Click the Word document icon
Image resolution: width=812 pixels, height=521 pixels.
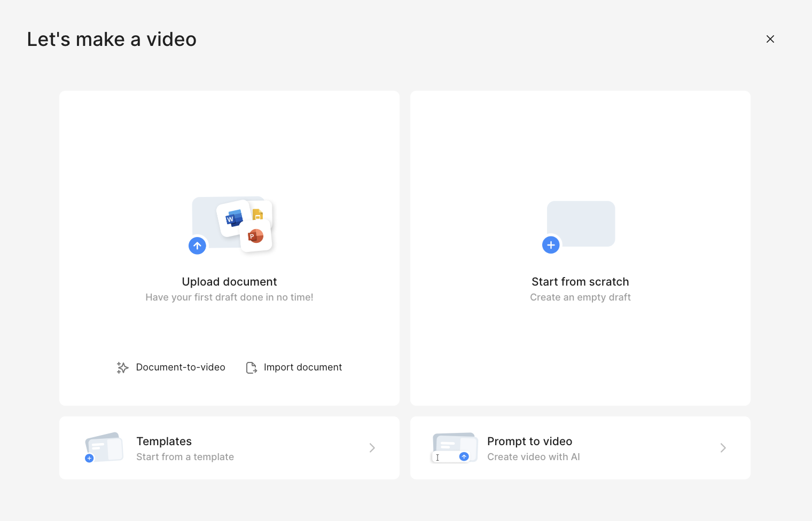[234, 218]
